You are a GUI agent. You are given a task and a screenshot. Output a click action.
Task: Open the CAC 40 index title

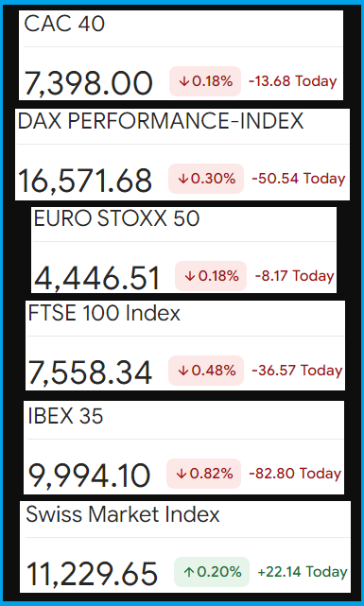pos(64,24)
